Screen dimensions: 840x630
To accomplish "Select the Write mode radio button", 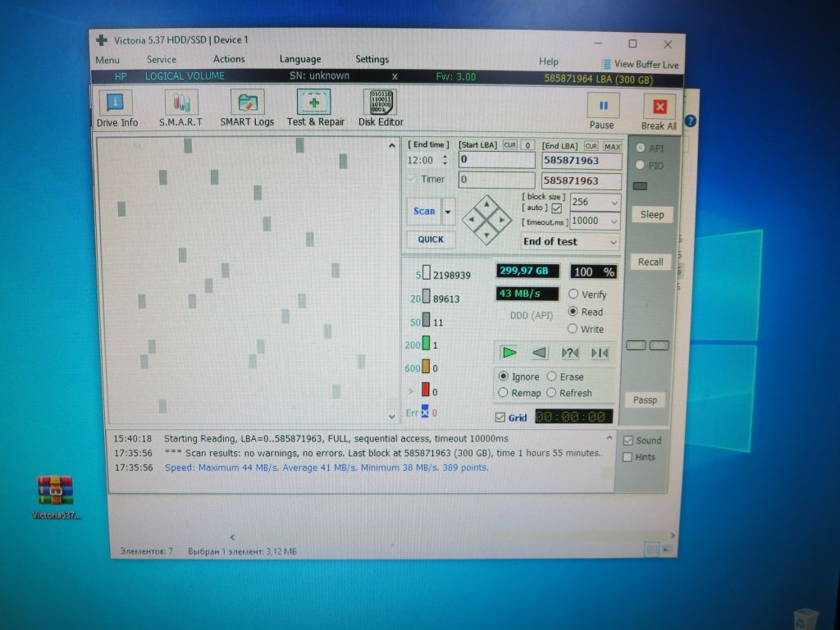I will click(572, 328).
